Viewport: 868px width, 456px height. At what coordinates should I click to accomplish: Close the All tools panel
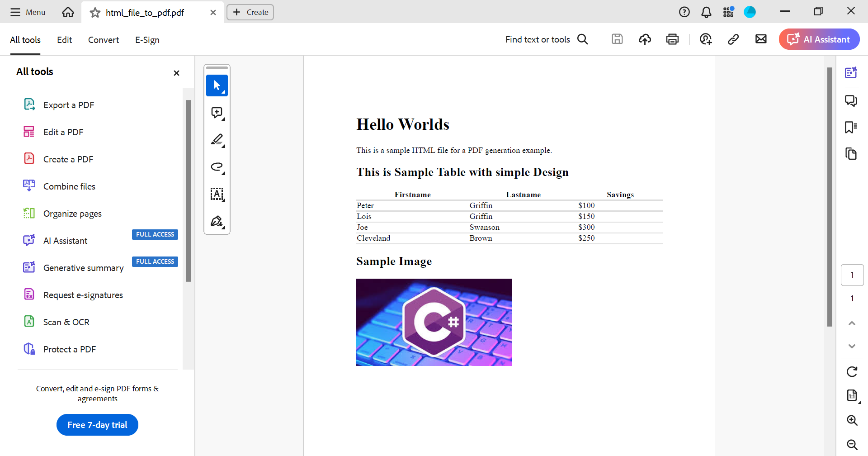[176, 73]
